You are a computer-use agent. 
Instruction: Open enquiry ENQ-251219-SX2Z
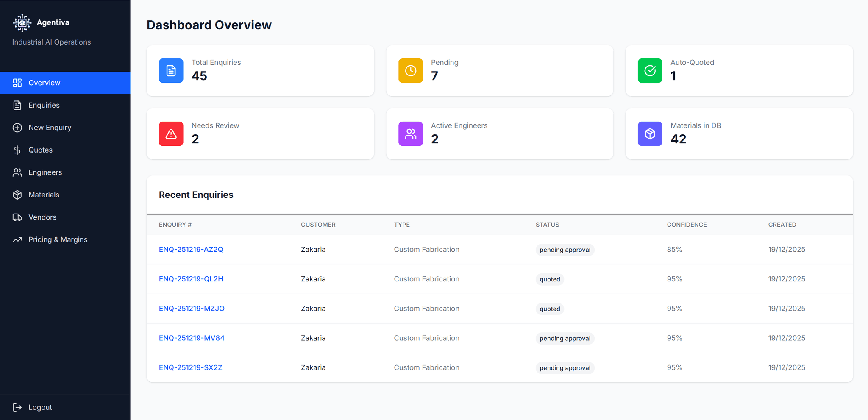pos(190,367)
